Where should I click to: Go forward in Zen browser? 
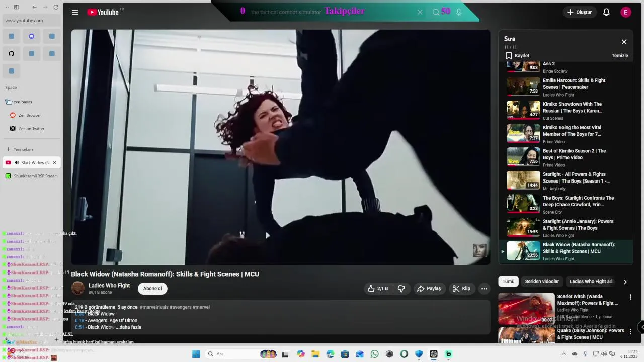click(x=45, y=7)
